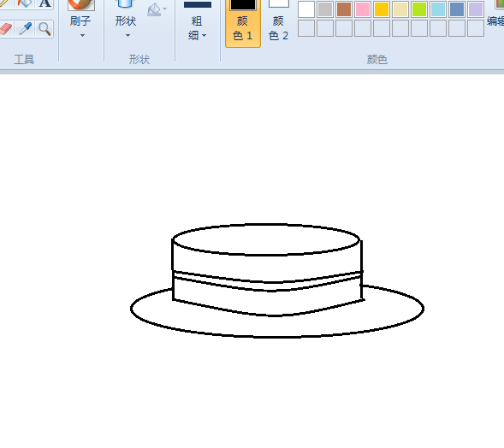504x448 pixels.
Task: Click the brush tool icon
Action: pyautogui.click(x=81, y=5)
